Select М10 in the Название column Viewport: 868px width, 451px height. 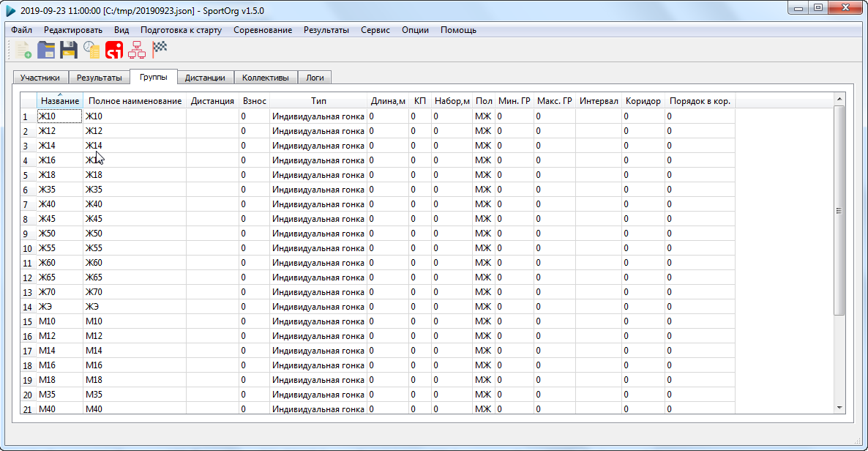click(x=60, y=321)
